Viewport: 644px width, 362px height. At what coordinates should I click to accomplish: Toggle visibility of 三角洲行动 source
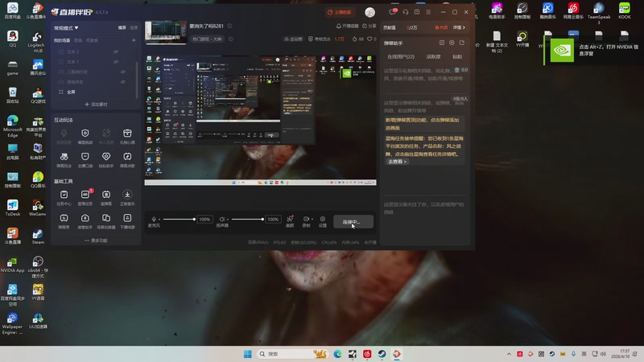point(123,72)
